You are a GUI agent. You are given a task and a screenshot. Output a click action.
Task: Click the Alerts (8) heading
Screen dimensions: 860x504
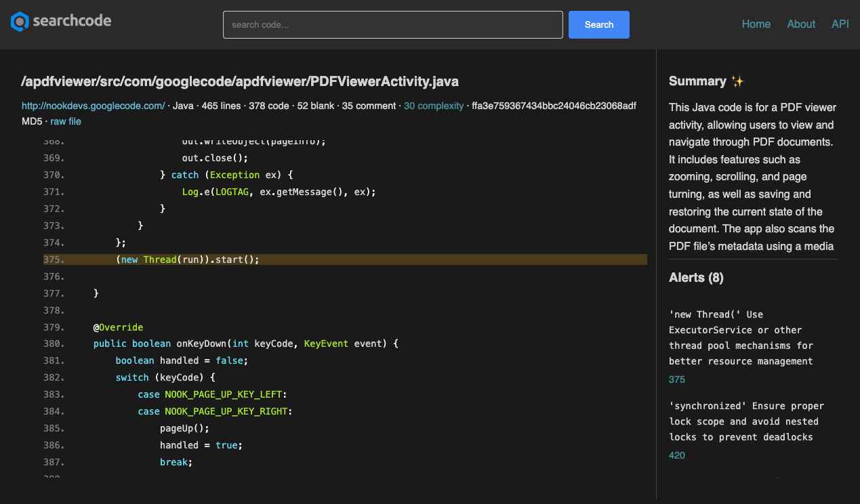[696, 278]
